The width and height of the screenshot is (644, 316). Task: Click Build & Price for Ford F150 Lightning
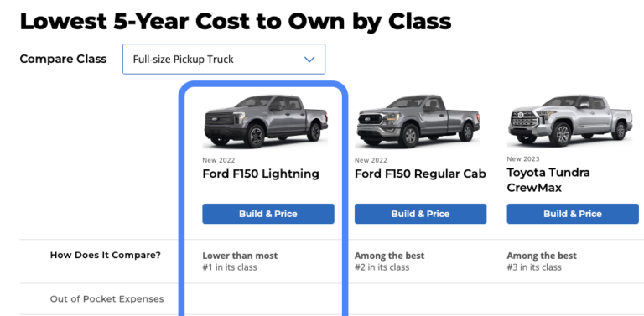tap(268, 214)
